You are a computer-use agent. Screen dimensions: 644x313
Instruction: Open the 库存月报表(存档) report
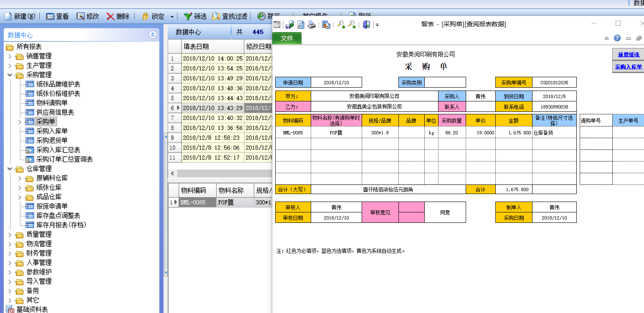[x=61, y=225]
